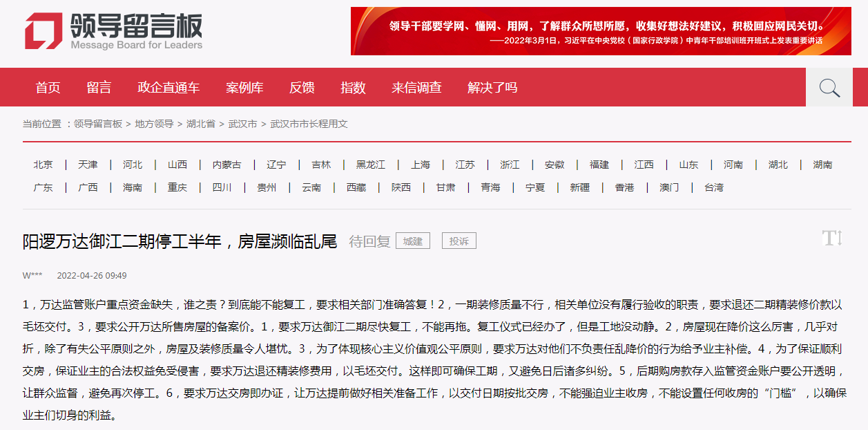Click the search magnifier icon
The height and width of the screenshot is (430, 868).
click(x=829, y=88)
